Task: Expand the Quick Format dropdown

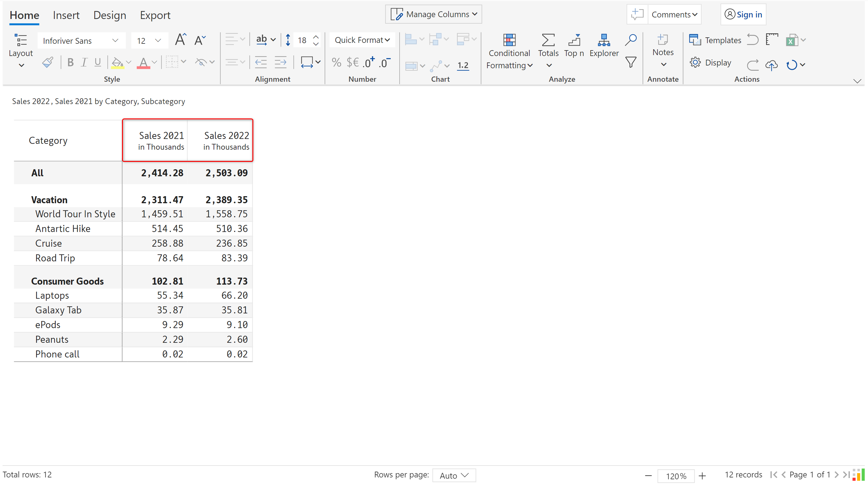Action: click(362, 40)
